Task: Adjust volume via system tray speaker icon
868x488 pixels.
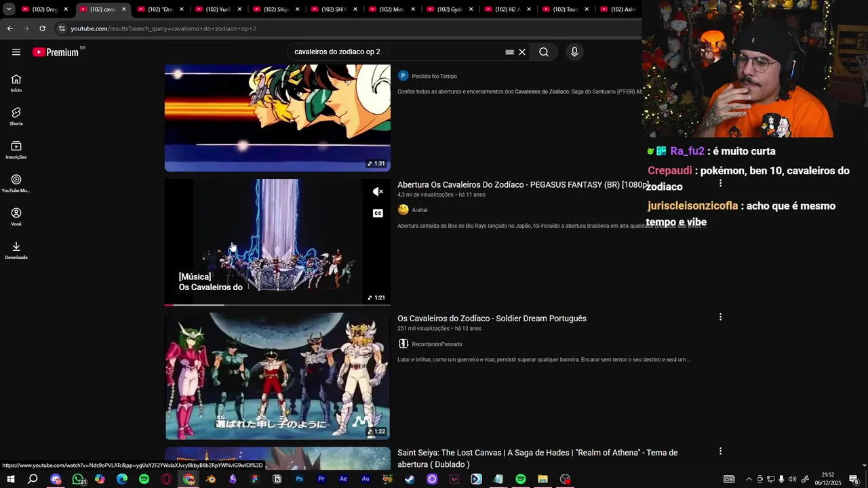Action: [x=792, y=479]
